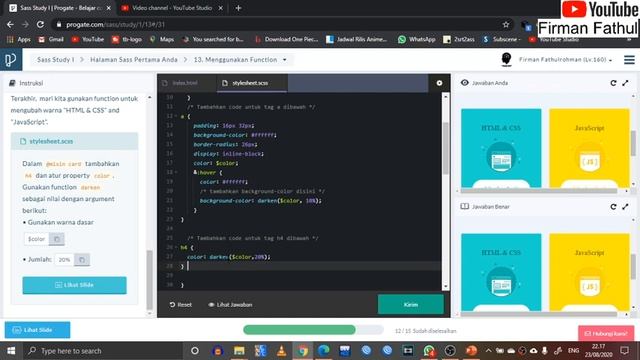The width and height of the screenshot is (640, 360).
Task: Click the instruction panel scrollbar
Action: point(149,280)
